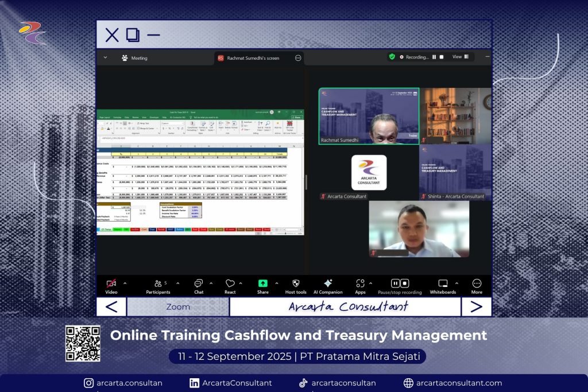
Task: Open options on shared screen tab
Action: click(x=298, y=58)
